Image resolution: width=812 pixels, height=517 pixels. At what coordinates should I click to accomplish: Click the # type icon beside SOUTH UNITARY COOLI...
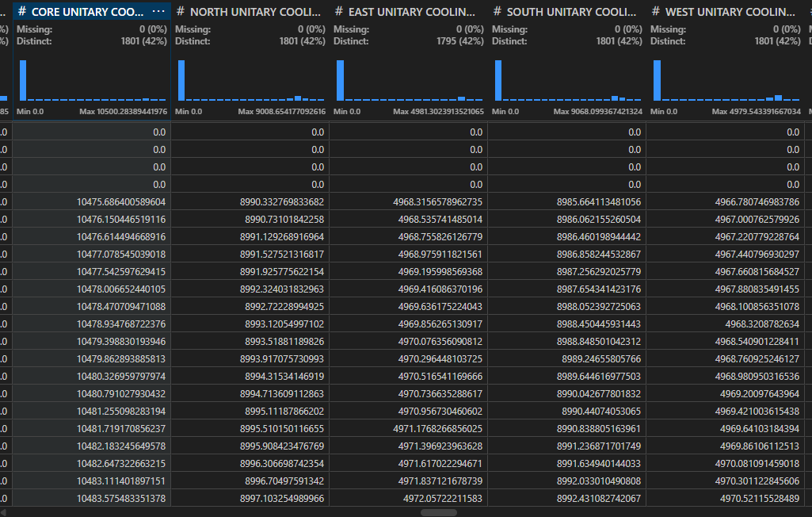497,12
